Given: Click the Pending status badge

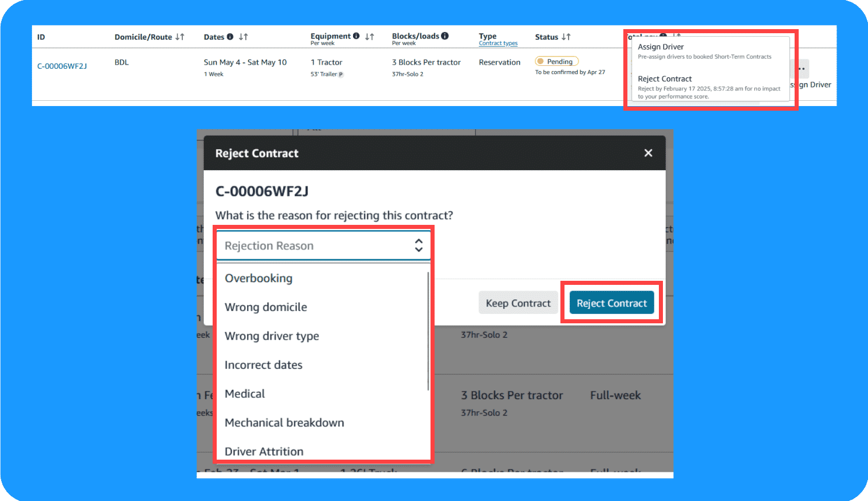Looking at the screenshot, I should click(556, 61).
